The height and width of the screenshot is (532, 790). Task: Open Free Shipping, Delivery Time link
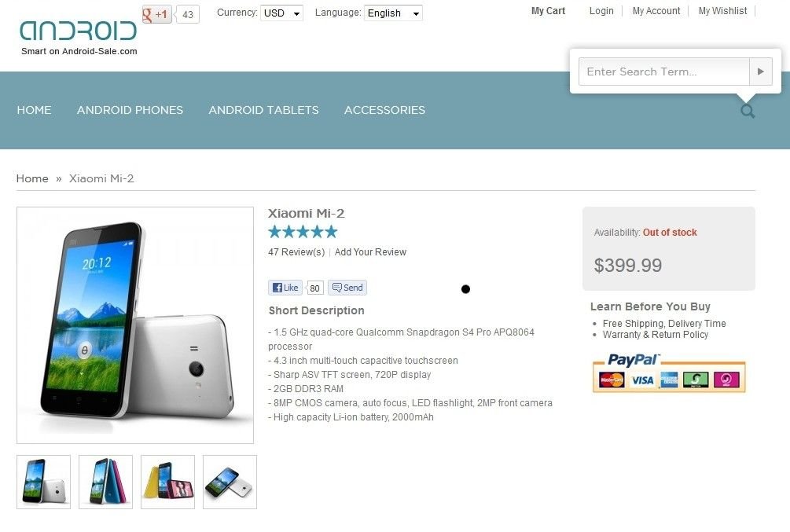point(664,324)
